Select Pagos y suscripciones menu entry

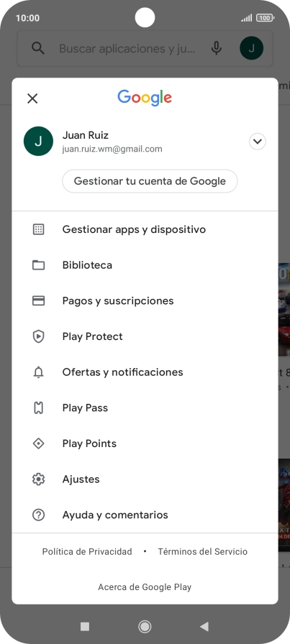pos(145,300)
